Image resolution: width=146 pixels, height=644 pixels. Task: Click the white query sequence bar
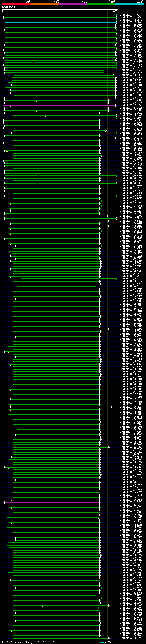point(60,9)
